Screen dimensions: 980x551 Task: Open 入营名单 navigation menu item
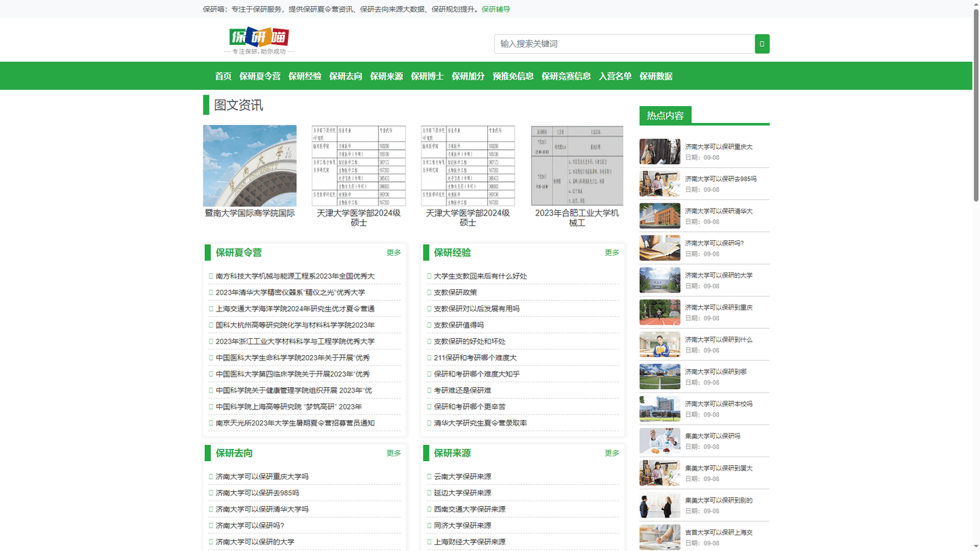615,76
